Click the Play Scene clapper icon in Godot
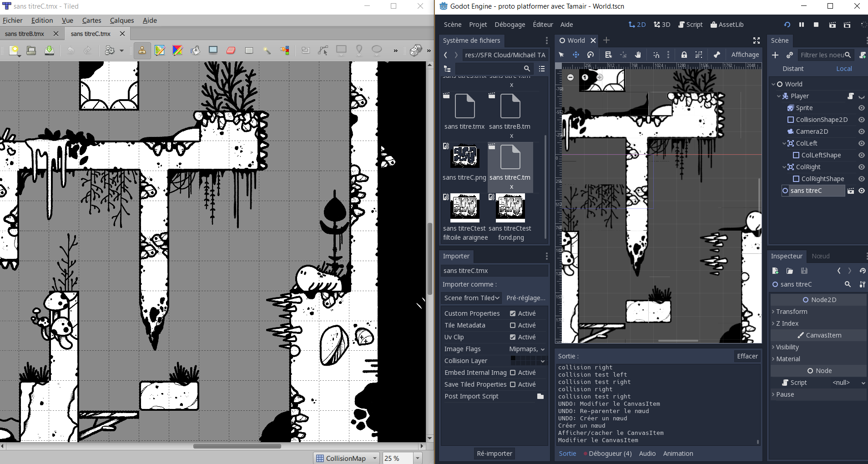This screenshot has width=868, height=464. pyautogui.click(x=832, y=25)
